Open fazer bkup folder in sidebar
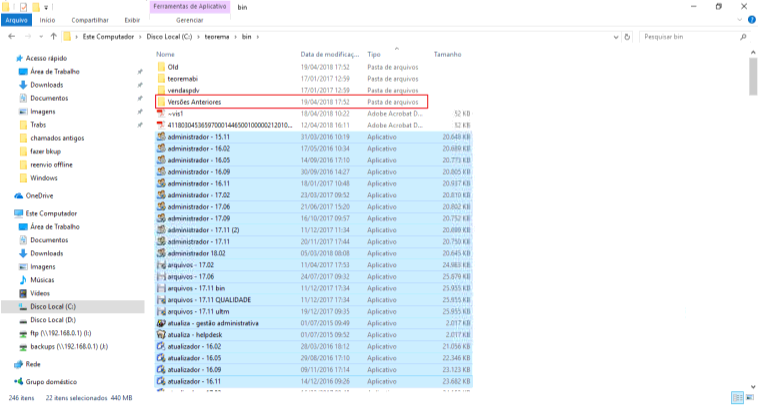Viewport: 763px width, 405px height. (45, 151)
